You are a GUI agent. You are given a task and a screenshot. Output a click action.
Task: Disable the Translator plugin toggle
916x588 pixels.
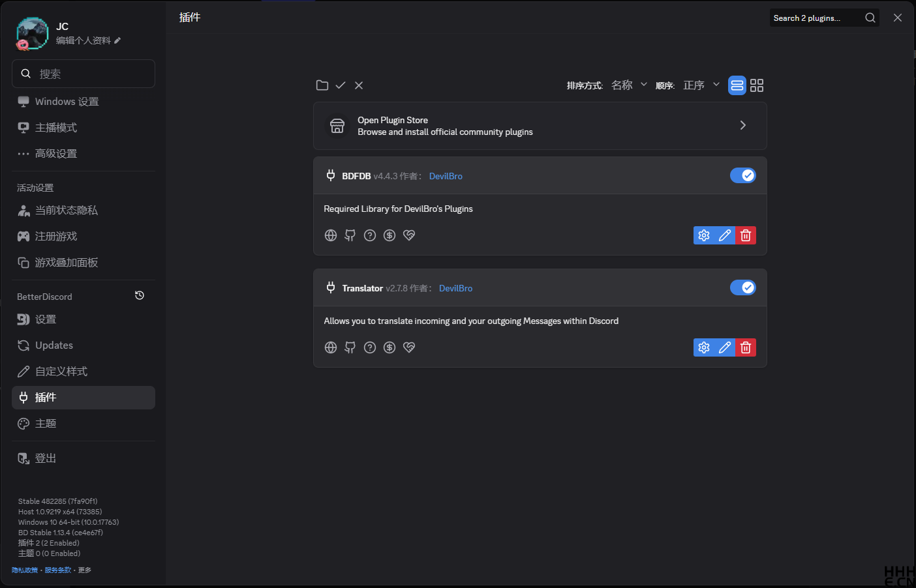[743, 287]
